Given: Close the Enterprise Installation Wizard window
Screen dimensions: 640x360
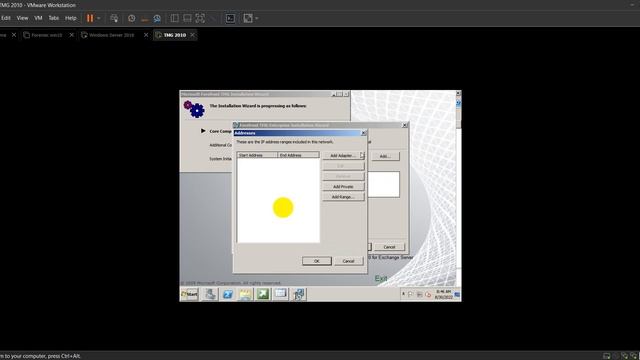Looking at the screenshot, I should pyautogui.click(x=404, y=125).
